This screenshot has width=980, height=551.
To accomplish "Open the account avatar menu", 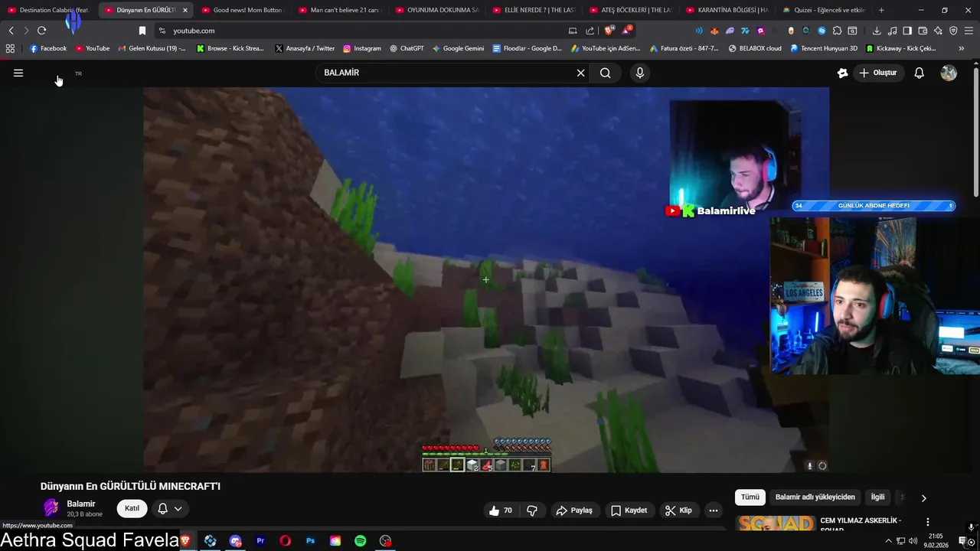I will 949,73.
